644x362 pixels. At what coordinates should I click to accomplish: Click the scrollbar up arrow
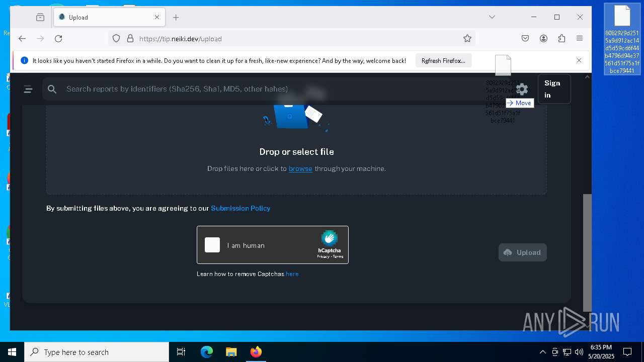point(587,77)
